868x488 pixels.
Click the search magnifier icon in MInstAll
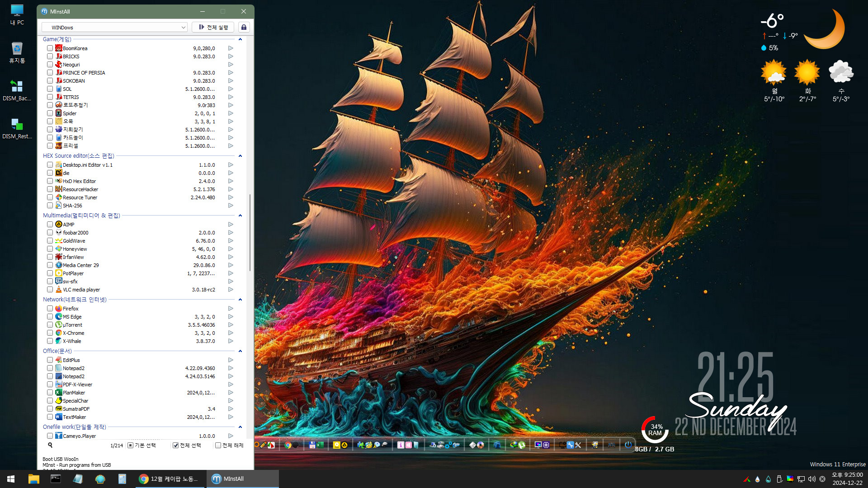point(50,445)
